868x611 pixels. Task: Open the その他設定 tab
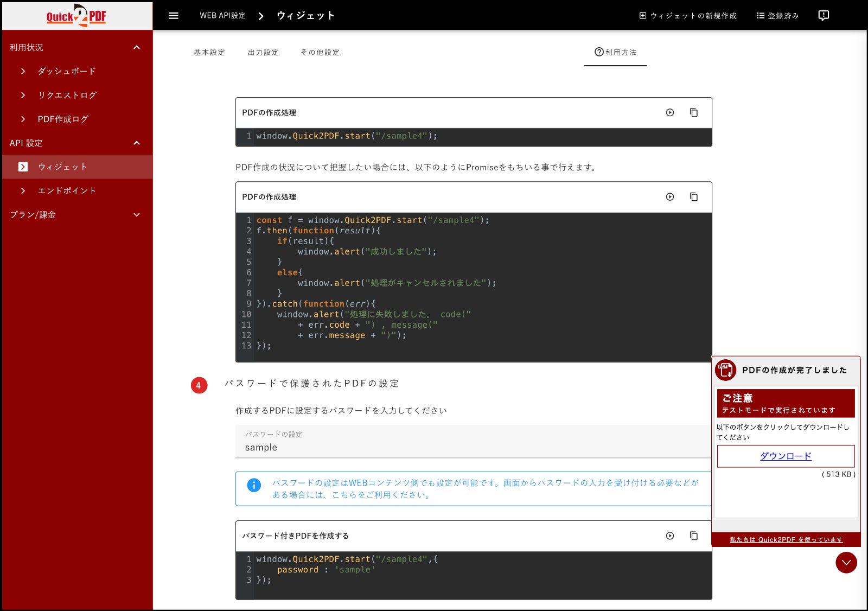[x=320, y=53]
